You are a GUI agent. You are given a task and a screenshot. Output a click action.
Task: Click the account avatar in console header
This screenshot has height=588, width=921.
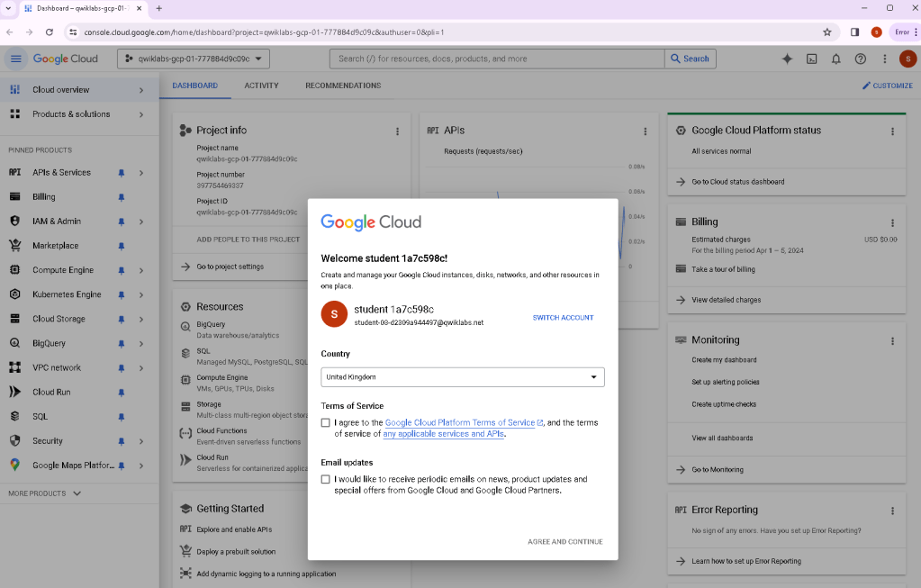(908, 59)
